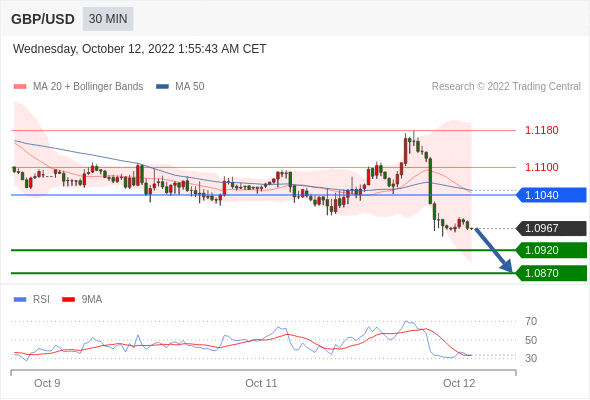Click the GBP/USD pair title

click(43, 19)
